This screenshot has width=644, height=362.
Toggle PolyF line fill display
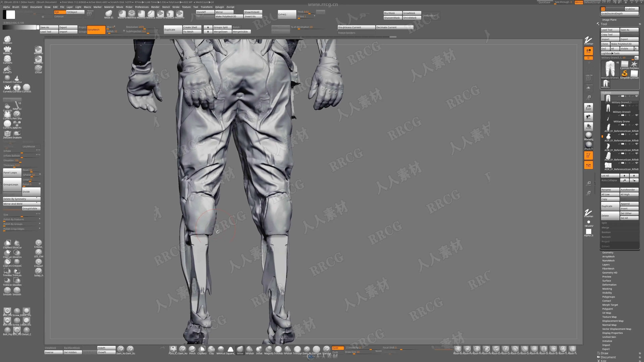point(588,78)
